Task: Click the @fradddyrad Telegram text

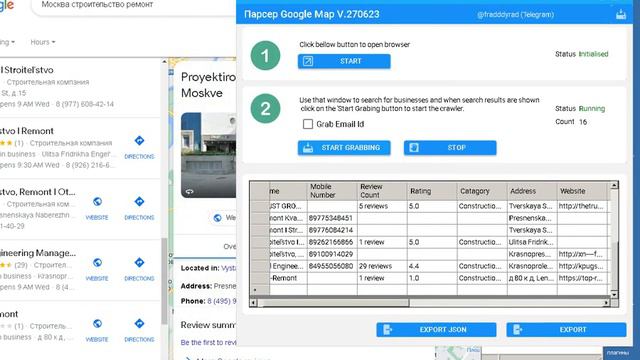Action: coord(516,15)
